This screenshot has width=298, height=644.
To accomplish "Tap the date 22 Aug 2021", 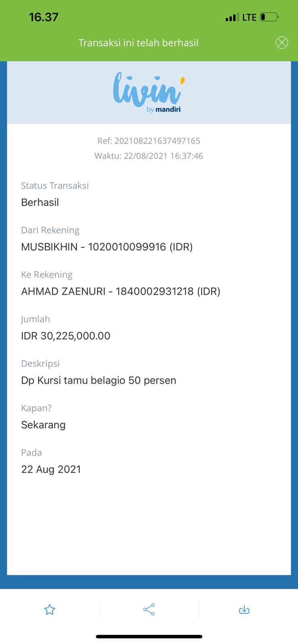I will point(51,469).
